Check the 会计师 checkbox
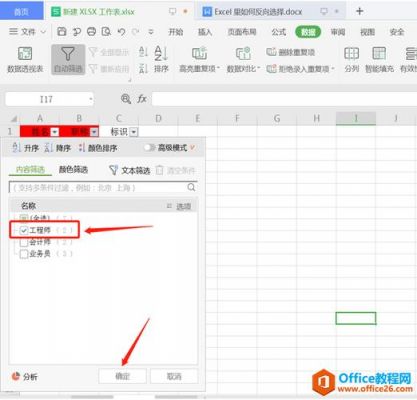The width and height of the screenshot is (417, 400). (24, 242)
